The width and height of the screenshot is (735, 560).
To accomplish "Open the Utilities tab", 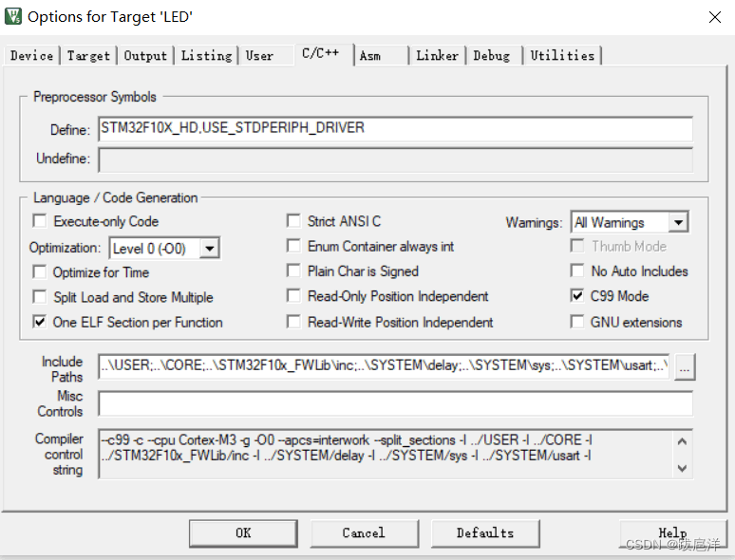I will pyautogui.click(x=562, y=55).
